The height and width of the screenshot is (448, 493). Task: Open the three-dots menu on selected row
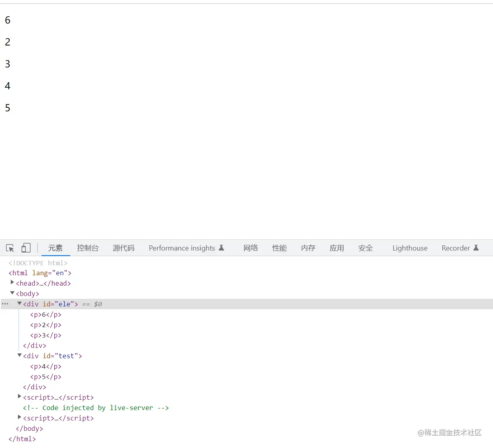(5, 304)
